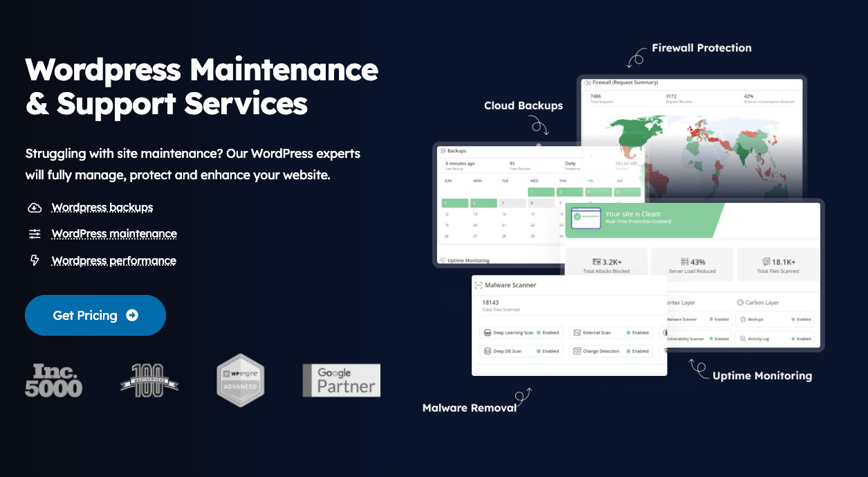Screen dimensions: 868x477
Task: Click the WordPress maintenance sliders icon
Action: click(x=35, y=234)
